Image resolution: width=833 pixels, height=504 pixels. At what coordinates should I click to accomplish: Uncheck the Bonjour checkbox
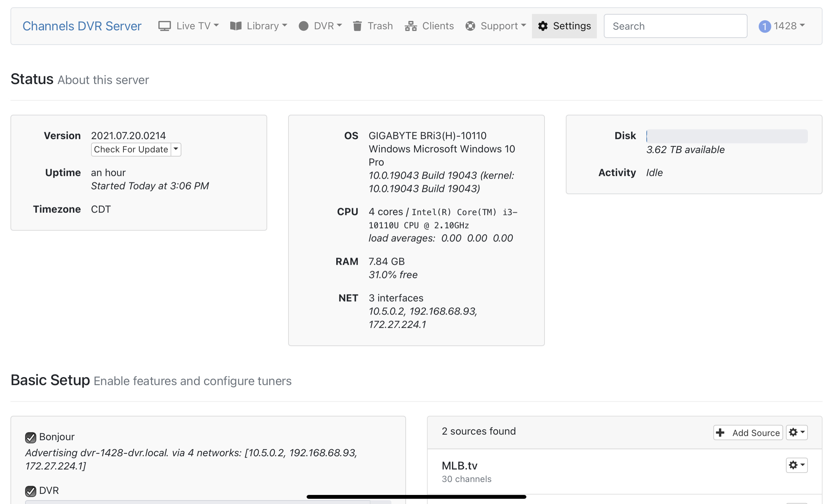pos(31,437)
